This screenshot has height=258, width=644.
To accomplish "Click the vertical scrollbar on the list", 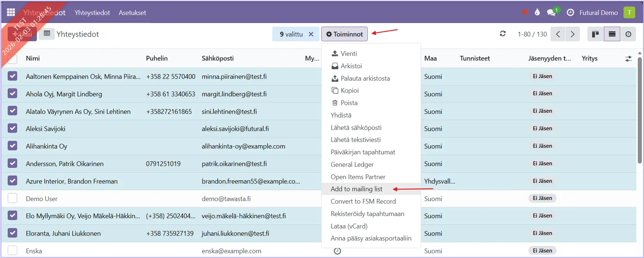I will pyautogui.click(x=640, y=109).
